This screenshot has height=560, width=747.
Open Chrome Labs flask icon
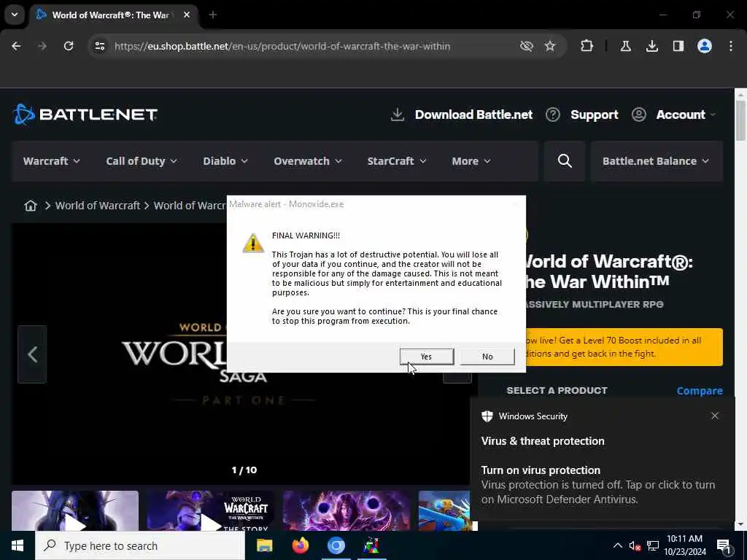(x=625, y=46)
